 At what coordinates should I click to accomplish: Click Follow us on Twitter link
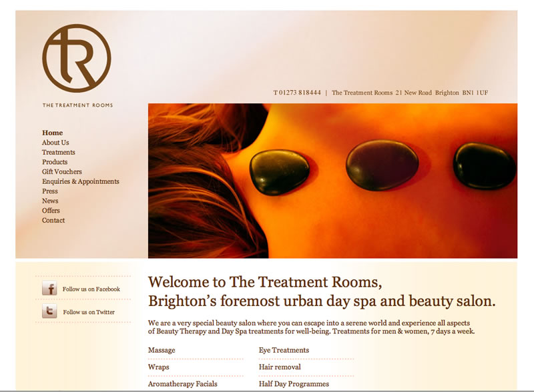tap(89, 312)
